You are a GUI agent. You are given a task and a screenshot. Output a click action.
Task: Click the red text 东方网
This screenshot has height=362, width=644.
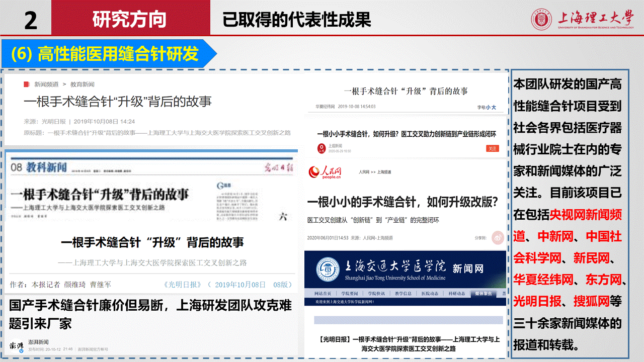point(604,280)
